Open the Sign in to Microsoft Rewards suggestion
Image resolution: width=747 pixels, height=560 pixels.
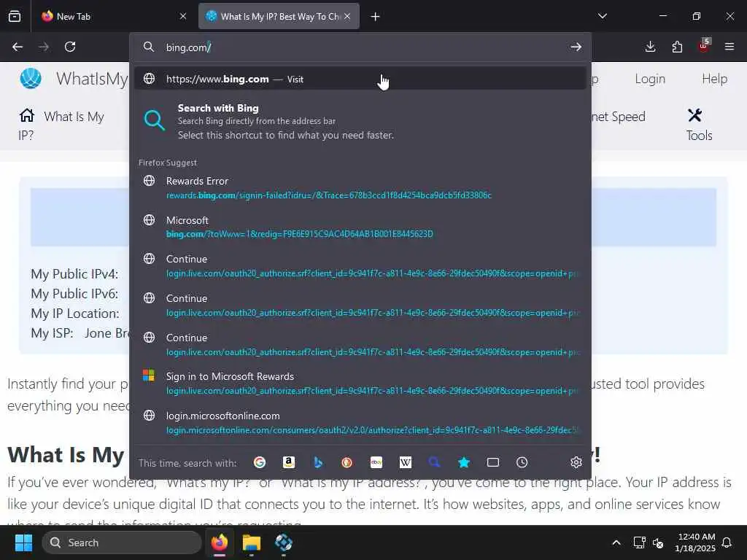coord(360,384)
